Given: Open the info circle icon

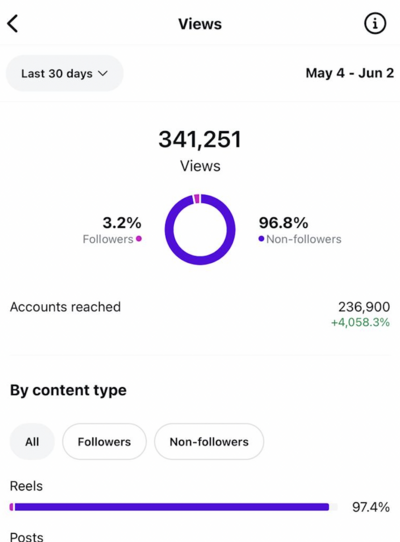Looking at the screenshot, I should [x=375, y=24].
